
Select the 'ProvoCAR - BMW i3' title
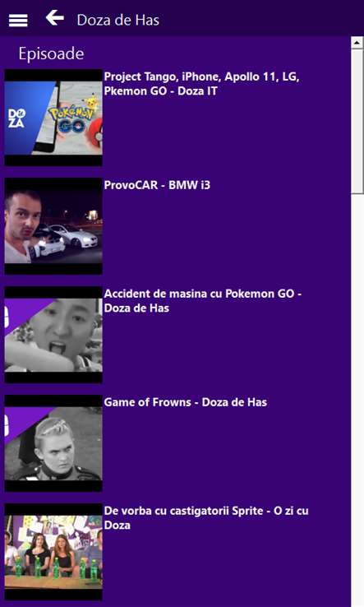[157, 185]
